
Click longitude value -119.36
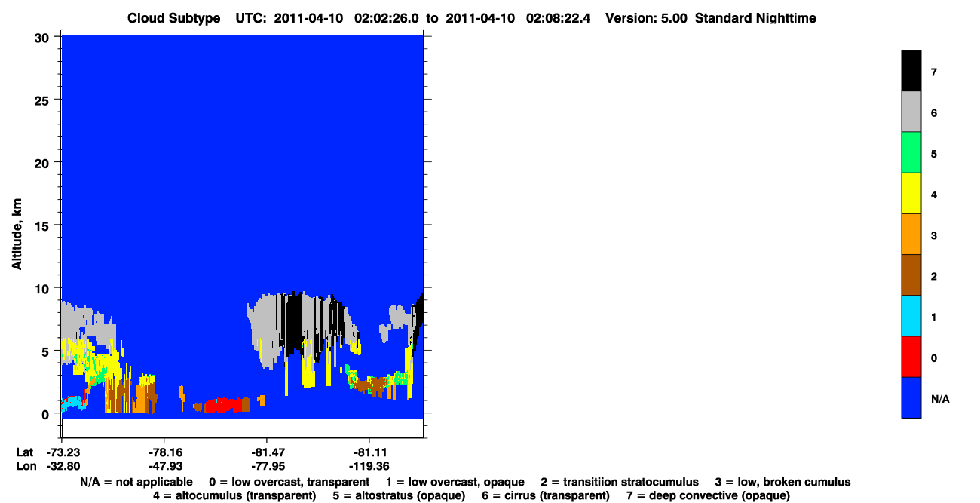(369, 465)
